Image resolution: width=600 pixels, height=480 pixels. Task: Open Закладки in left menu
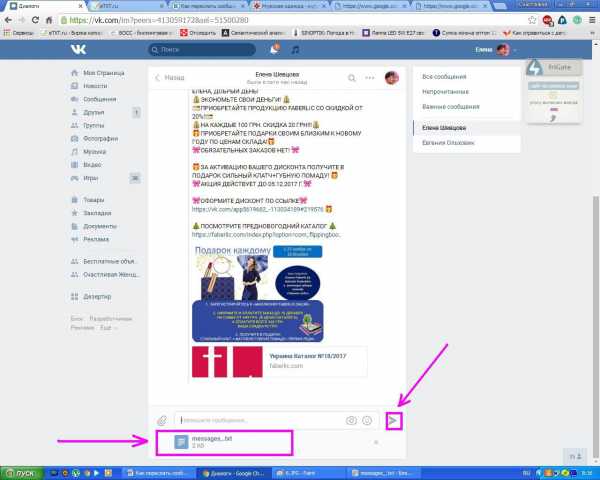coord(97,213)
